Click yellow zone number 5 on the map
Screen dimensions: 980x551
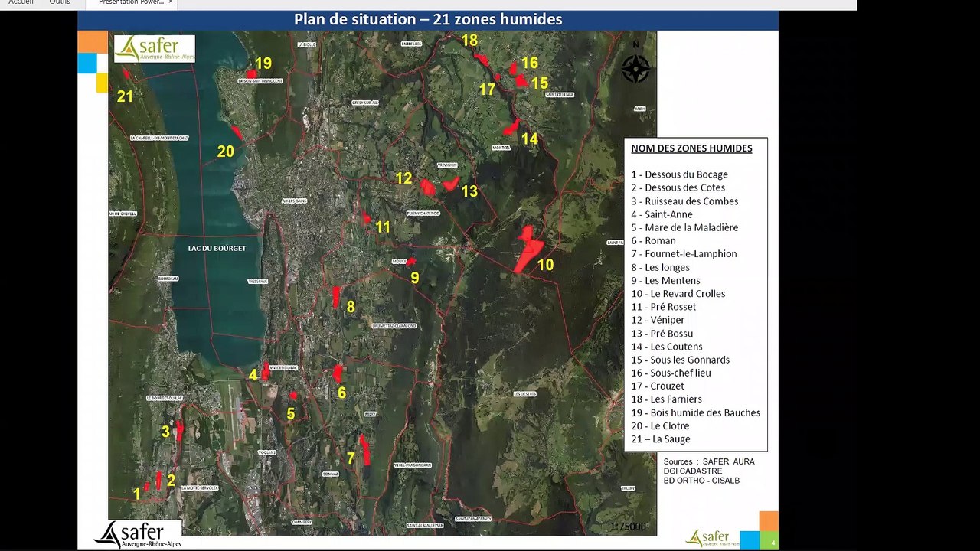pos(291,414)
